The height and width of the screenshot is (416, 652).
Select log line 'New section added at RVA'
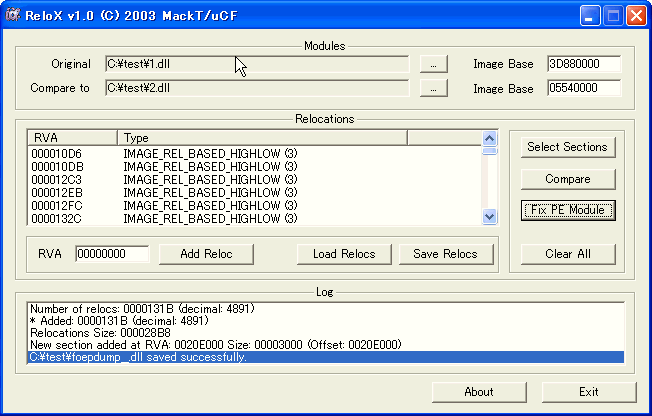click(x=326, y=345)
